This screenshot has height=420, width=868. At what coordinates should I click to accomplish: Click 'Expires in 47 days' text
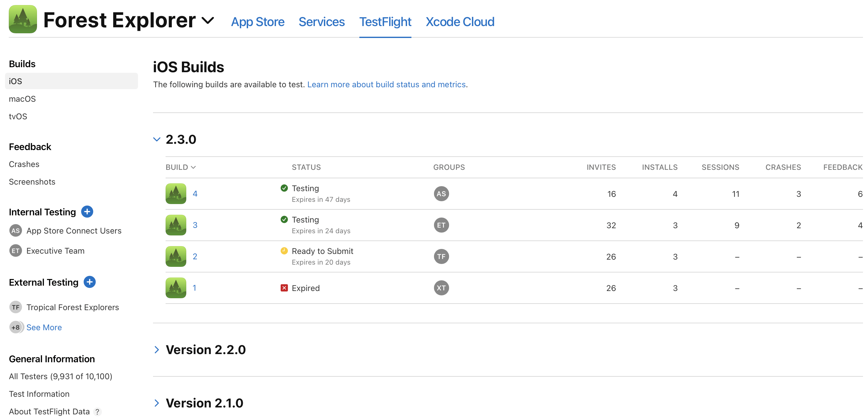click(321, 200)
